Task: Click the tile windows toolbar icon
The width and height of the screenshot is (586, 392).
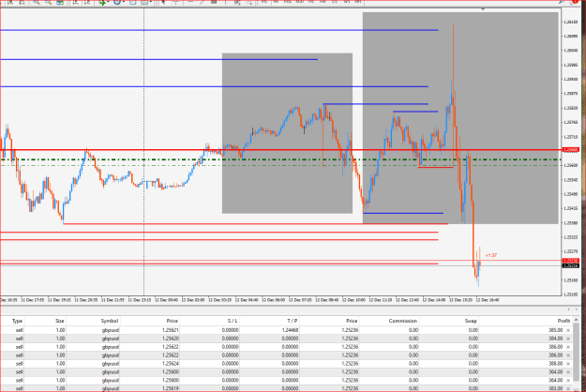Action: point(60,2)
